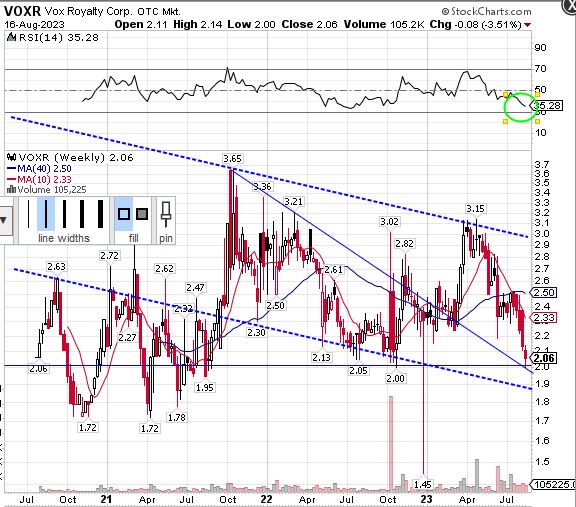Click the '23' year axis label

(x=426, y=499)
